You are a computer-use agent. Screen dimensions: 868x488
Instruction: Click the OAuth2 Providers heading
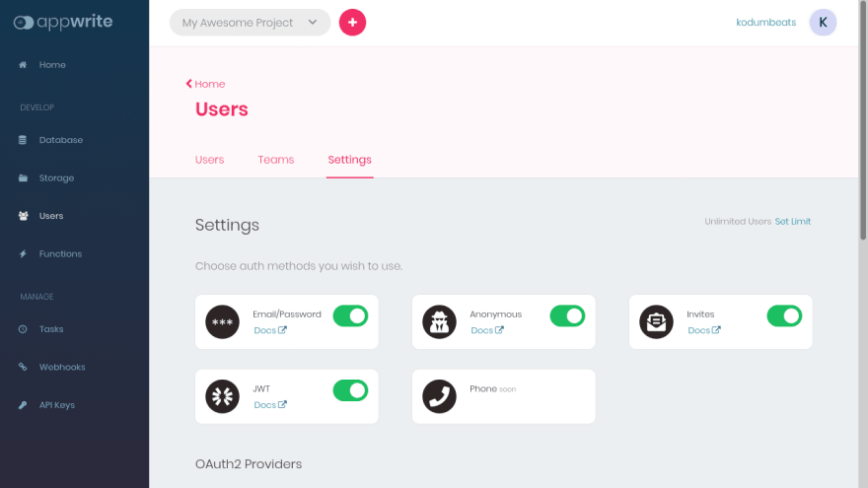coord(249,464)
